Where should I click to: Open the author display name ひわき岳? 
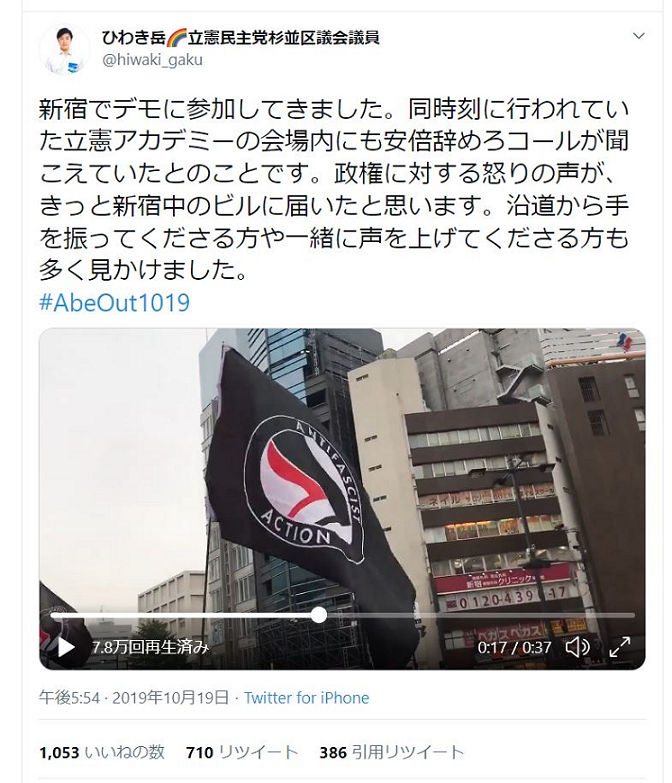coord(133,37)
